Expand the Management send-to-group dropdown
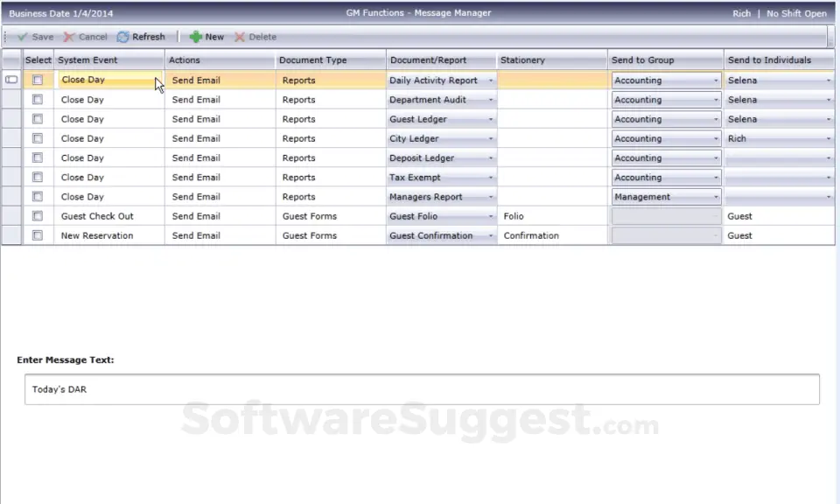Viewport: 840px width, 504px height. coord(716,197)
